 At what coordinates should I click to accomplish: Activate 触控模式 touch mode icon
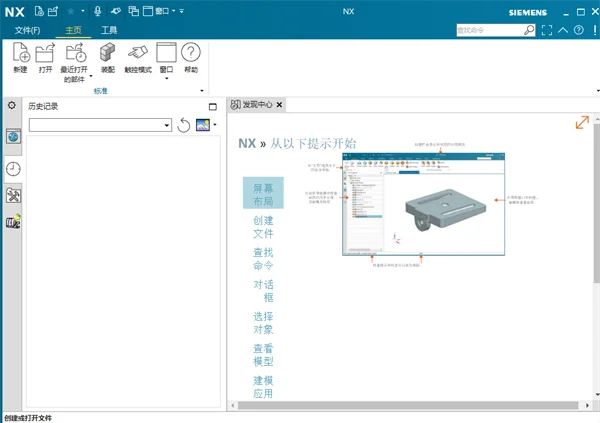click(x=138, y=52)
